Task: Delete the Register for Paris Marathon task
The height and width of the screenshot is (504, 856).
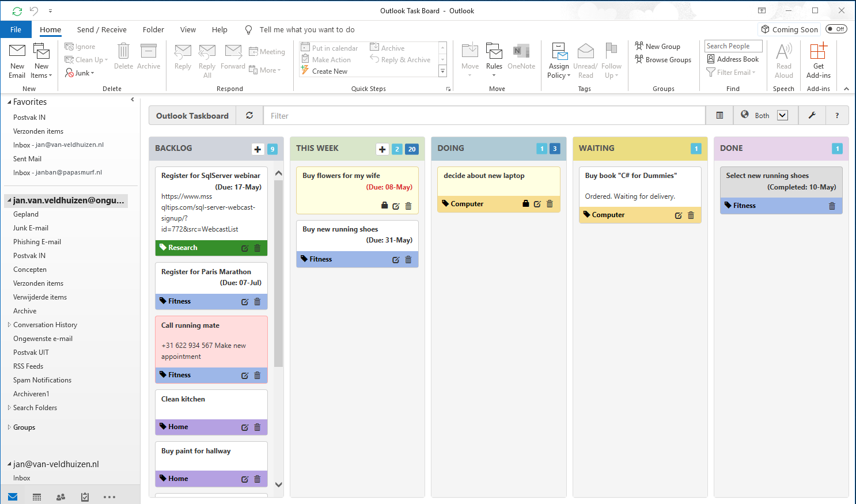Action: click(x=257, y=301)
